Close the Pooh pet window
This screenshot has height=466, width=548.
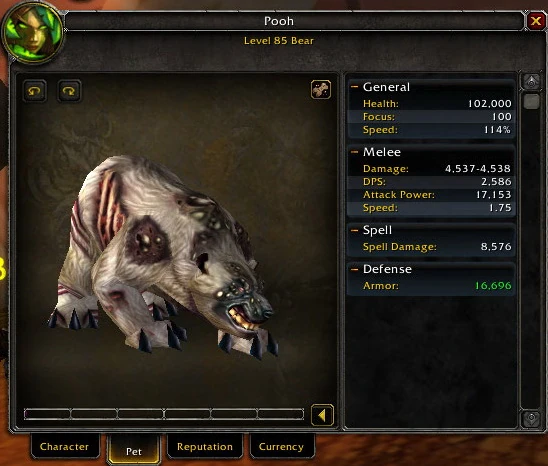coord(535,21)
